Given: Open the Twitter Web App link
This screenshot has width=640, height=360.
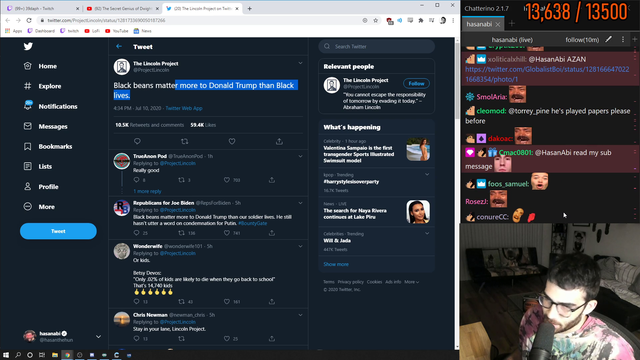Looking at the screenshot, I should click(184, 108).
